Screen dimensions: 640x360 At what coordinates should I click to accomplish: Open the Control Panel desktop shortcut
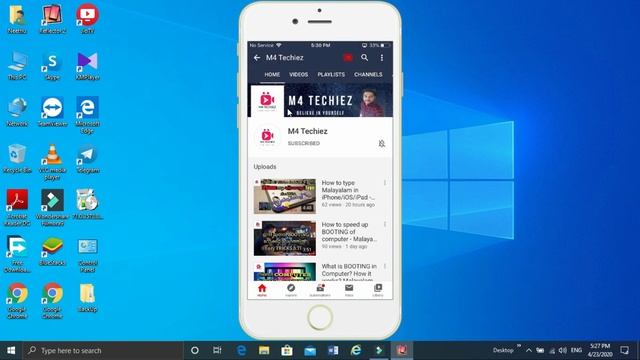click(87, 255)
